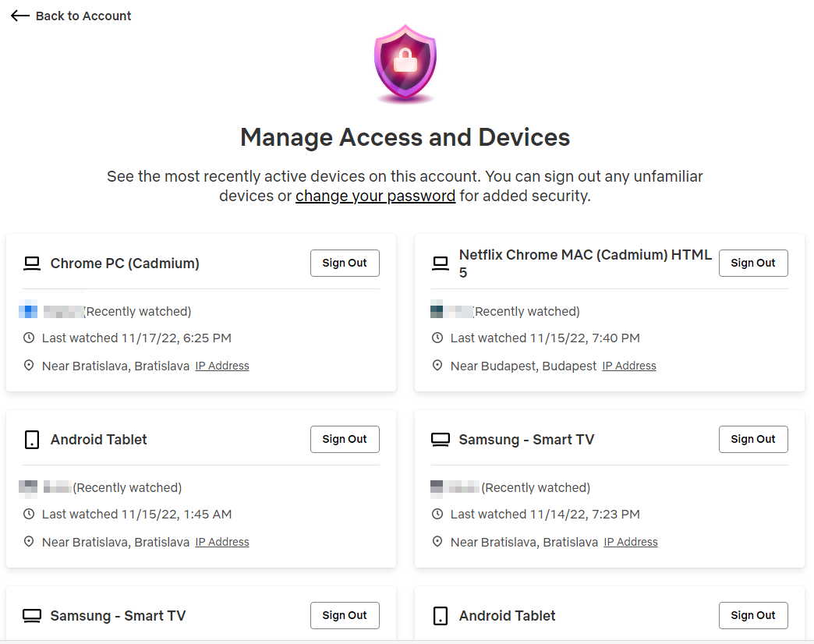Follow the change your password link
This screenshot has height=644, width=814.
[375, 196]
